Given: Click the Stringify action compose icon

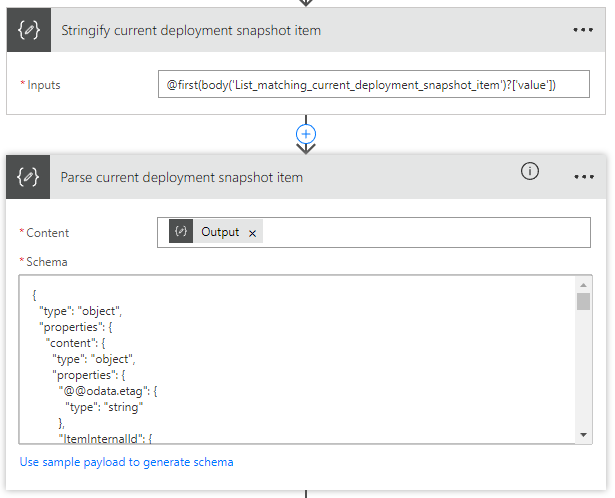Looking at the screenshot, I should pos(29,30).
